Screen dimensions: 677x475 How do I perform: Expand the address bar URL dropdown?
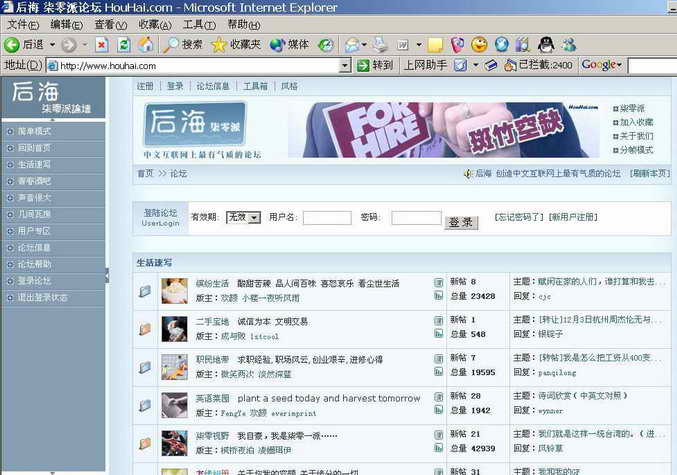[x=345, y=66]
